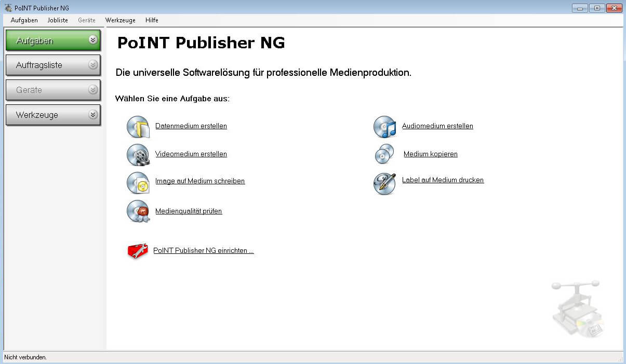Click the red toolbox setup icon

(138, 251)
